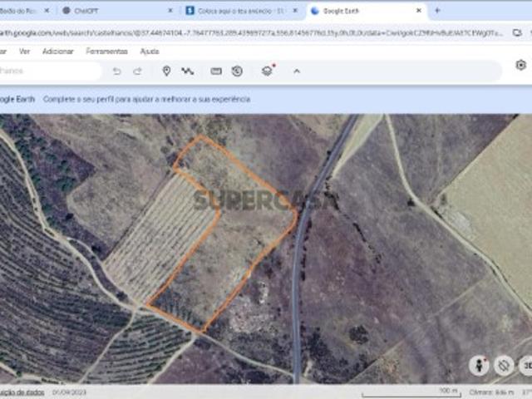Screen dimensions: 532x399
Task: Open the measure distance ruler tool
Action: click(x=216, y=71)
